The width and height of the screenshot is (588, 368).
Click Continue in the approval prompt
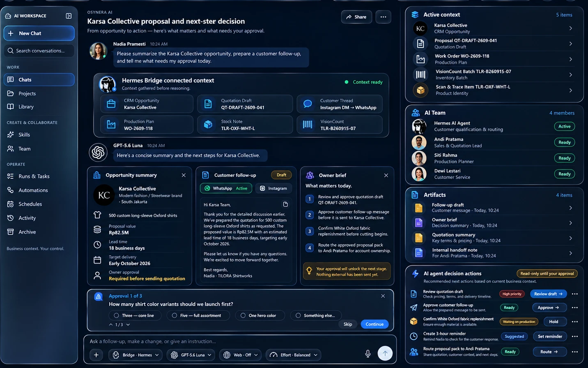[374, 324]
